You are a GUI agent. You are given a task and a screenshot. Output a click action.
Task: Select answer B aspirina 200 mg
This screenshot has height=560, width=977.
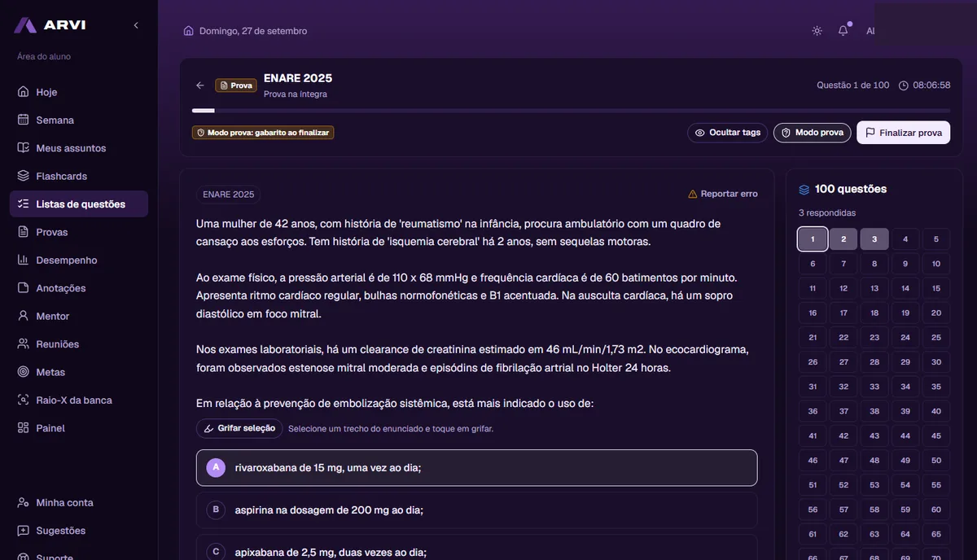tap(477, 510)
